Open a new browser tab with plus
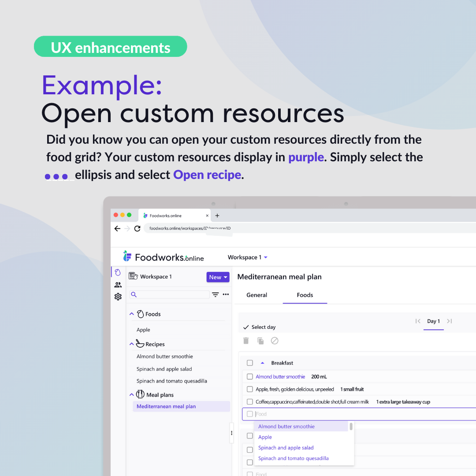Image resolution: width=476 pixels, height=476 pixels. [217, 216]
